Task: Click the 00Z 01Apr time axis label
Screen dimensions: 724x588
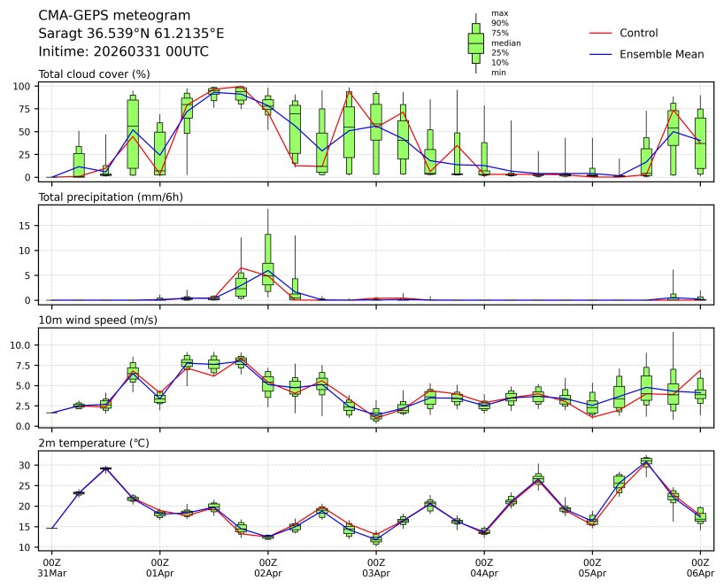Action: point(159,568)
